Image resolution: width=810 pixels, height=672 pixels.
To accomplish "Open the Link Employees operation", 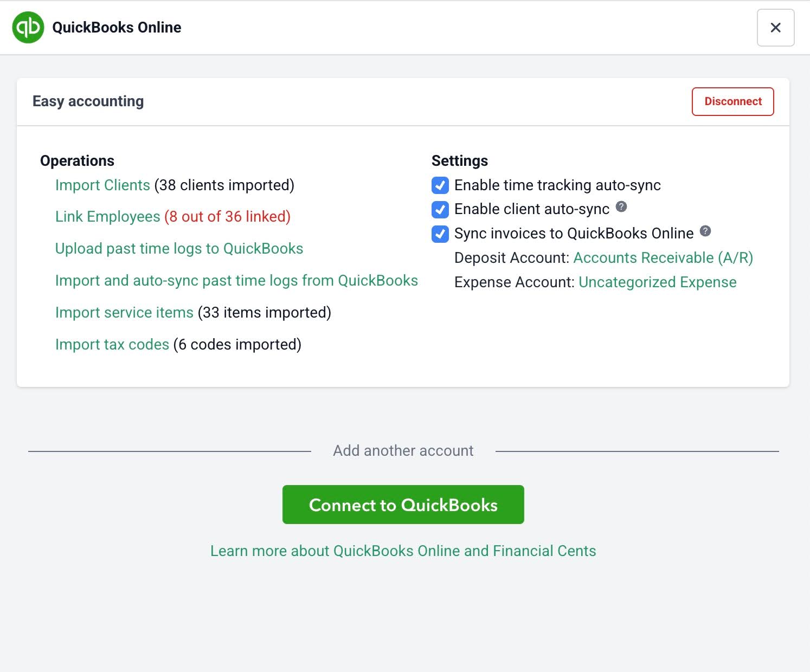I will 107,217.
